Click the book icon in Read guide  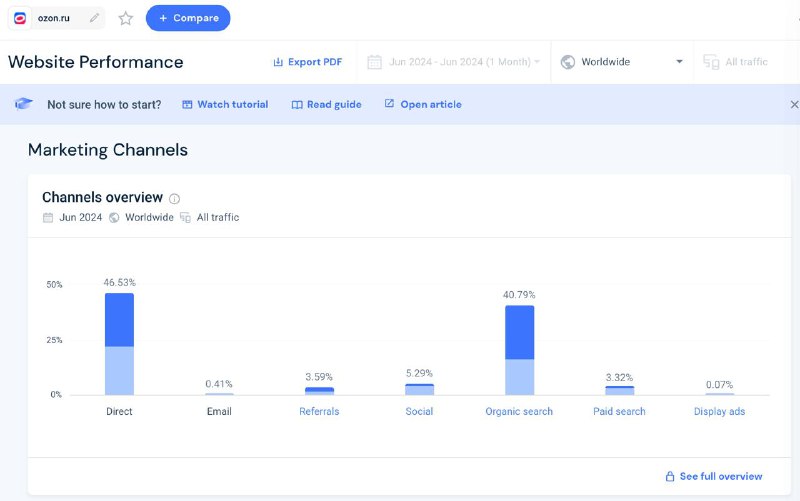297,105
